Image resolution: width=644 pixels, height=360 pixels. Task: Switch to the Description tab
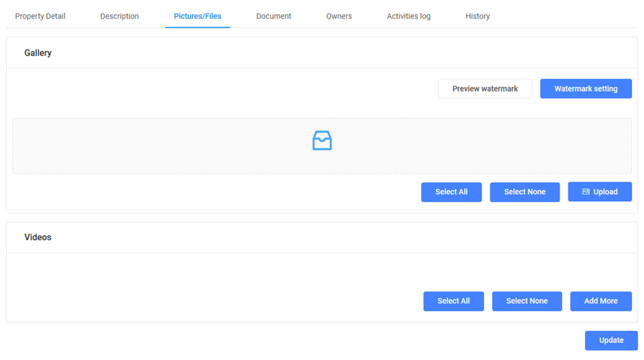point(119,16)
